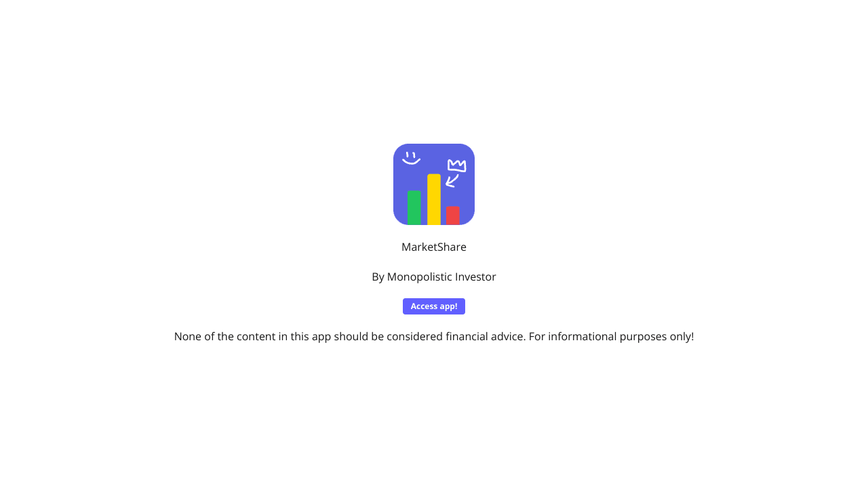The height and width of the screenshot is (488, 868).
Task: Open the app with Access app! button
Action: pyautogui.click(x=434, y=306)
